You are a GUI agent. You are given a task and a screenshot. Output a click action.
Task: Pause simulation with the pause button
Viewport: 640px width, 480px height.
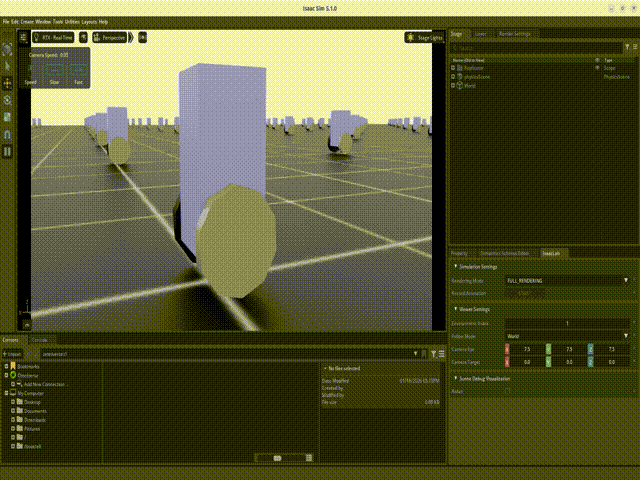8,151
